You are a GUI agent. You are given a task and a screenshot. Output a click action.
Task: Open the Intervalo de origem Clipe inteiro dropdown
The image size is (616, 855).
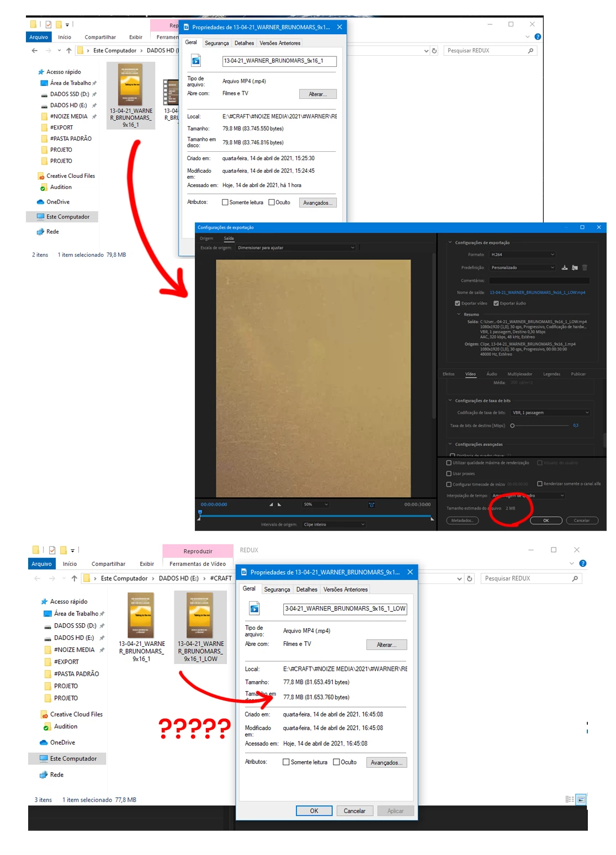334,525
